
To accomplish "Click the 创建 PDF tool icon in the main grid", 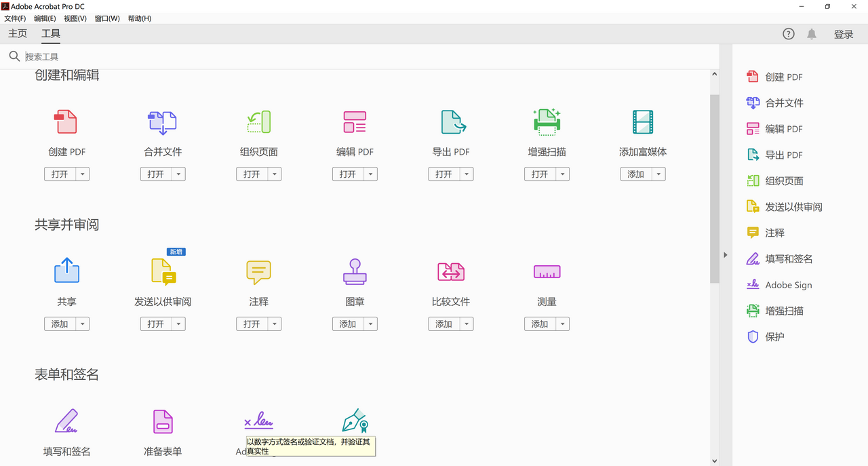I will 66,122.
